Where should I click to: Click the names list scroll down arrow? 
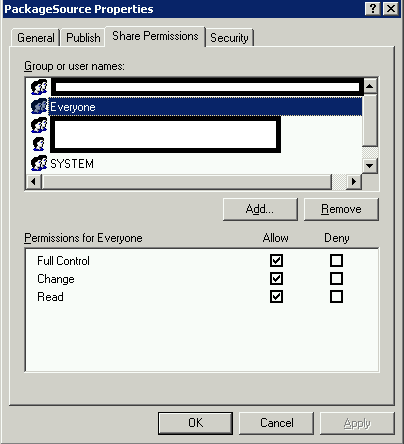point(369,165)
